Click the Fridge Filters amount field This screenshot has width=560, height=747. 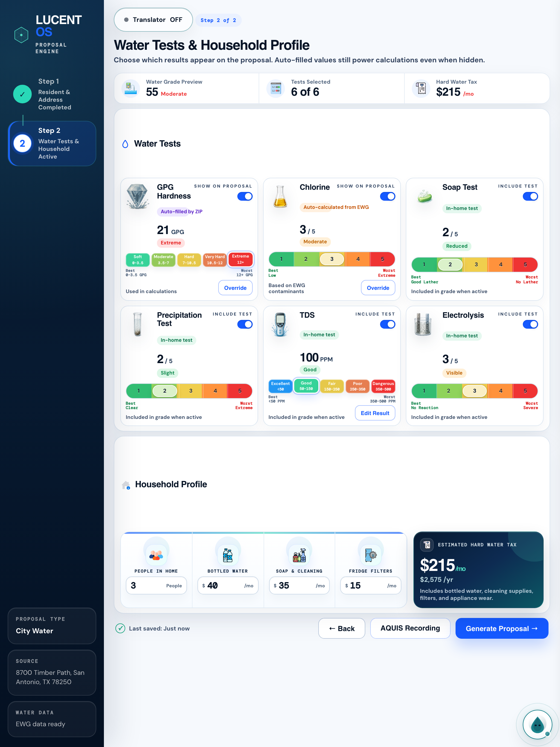371,585
